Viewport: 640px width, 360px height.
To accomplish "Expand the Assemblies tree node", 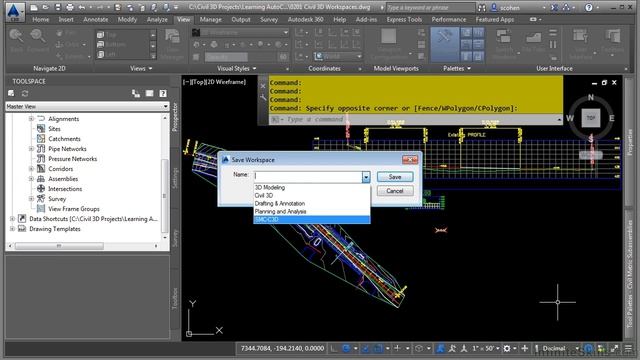I will 31,179.
